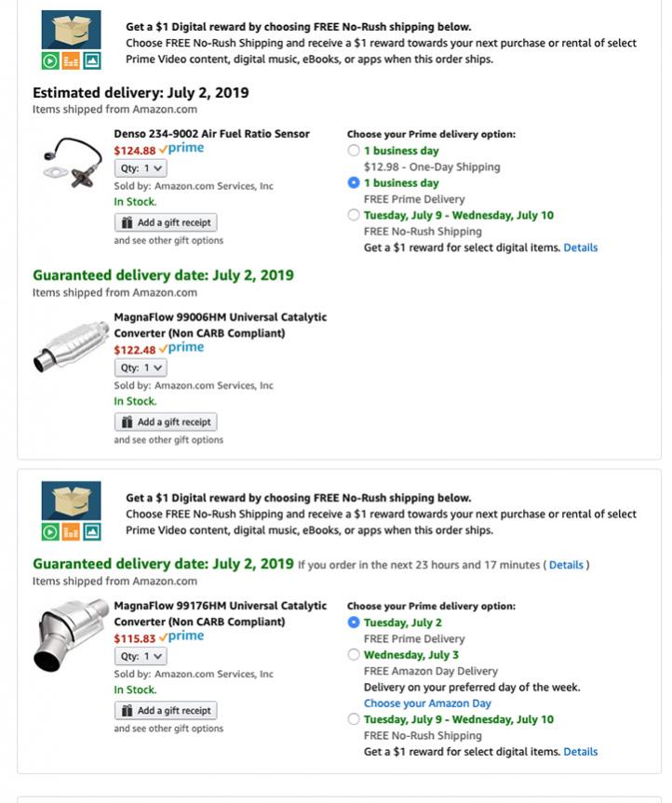This screenshot has width=672, height=803.
Task: Choose Tuesday, July 2 FREE Prime Delivery
Action: click(354, 622)
